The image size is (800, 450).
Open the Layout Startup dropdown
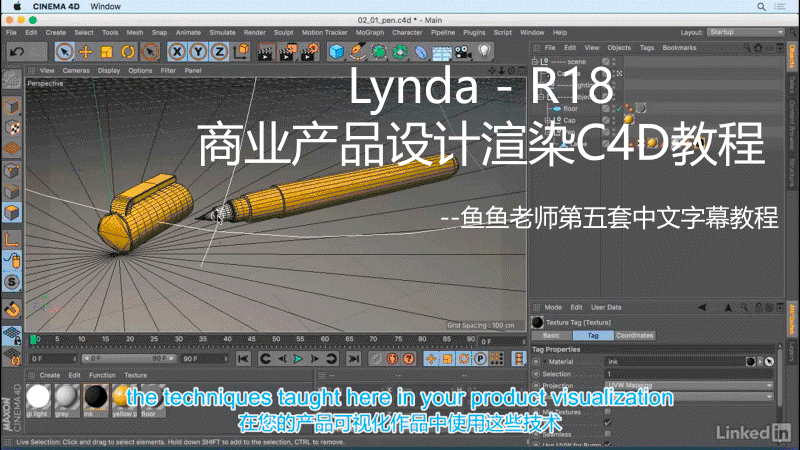(745, 32)
